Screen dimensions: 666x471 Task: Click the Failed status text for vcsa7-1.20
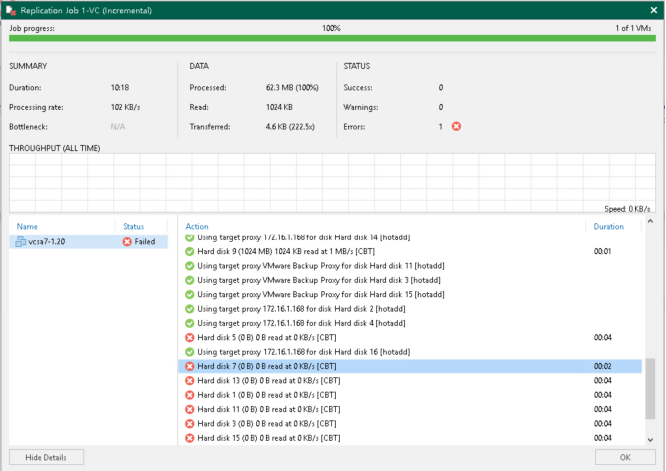click(x=145, y=242)
